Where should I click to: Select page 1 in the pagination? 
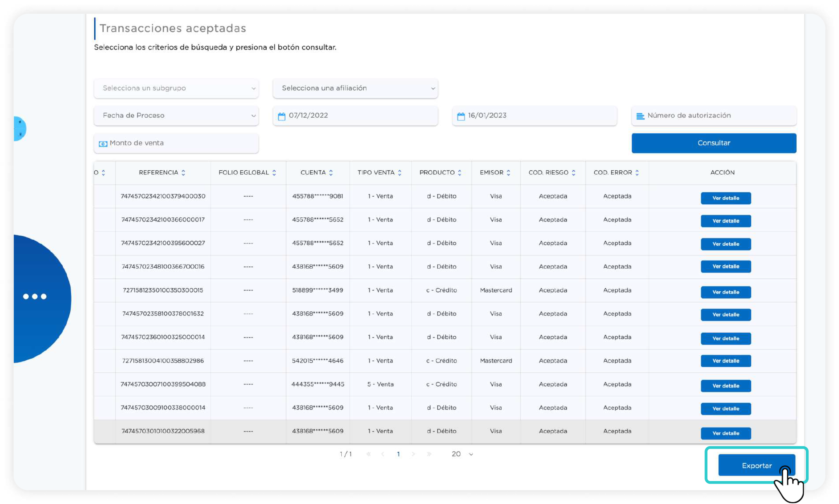coord(398,454)
